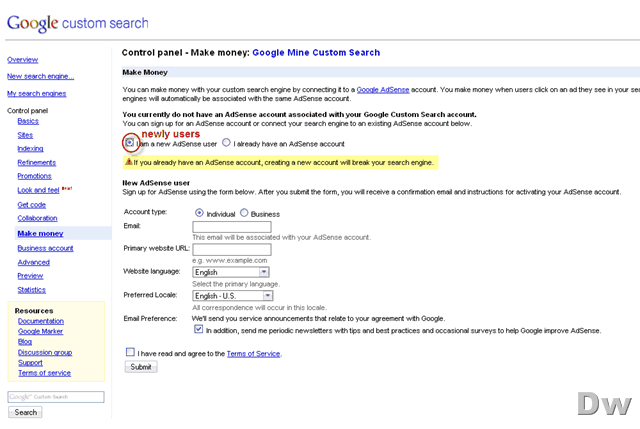Click the yellow warning triangle icon

coord(129,162)
